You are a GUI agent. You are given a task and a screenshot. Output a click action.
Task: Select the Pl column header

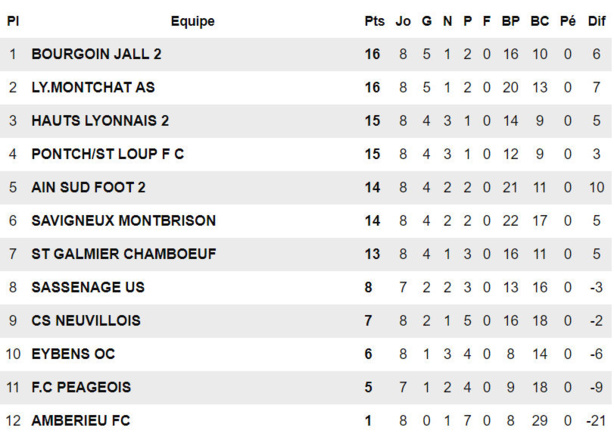pos(13,21)
